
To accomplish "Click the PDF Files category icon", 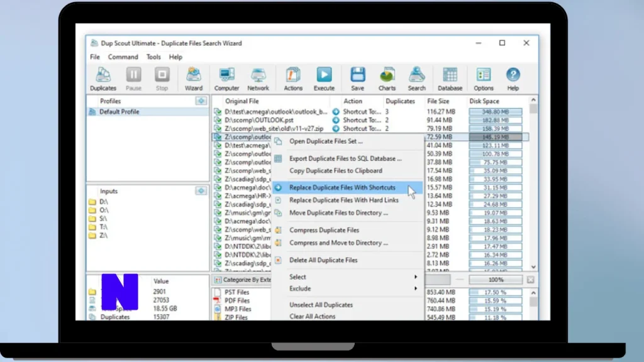I will 217,300.
